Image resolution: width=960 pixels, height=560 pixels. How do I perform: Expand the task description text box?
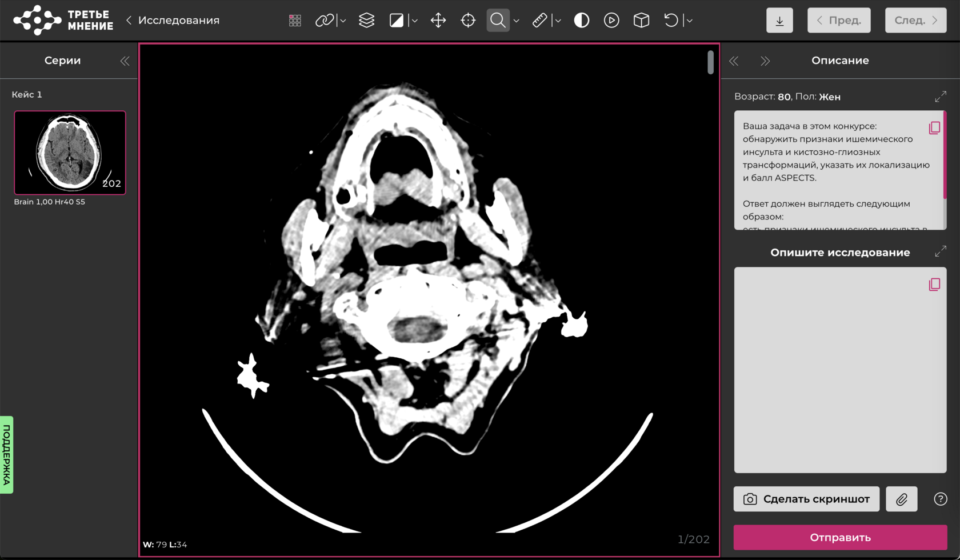[x=940, y=97]
